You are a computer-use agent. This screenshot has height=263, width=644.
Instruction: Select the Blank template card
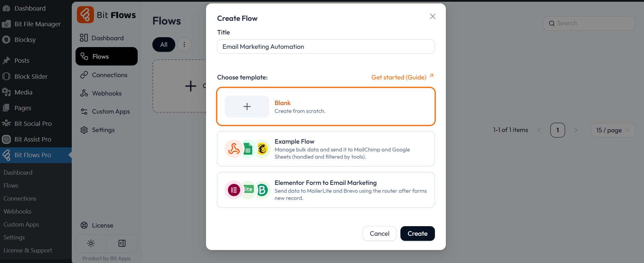[x=326, y=106]
